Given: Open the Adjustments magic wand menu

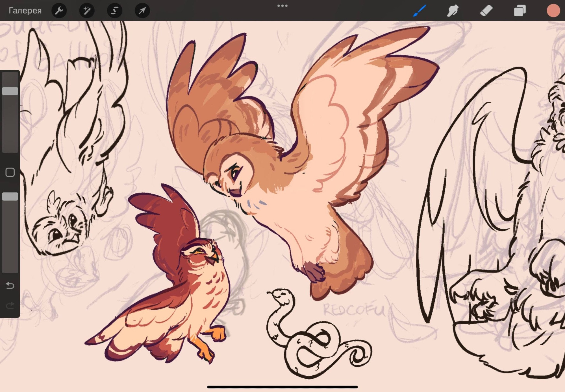Looking at the screenshot, I should pyautogui.click(x=87, y=11).
